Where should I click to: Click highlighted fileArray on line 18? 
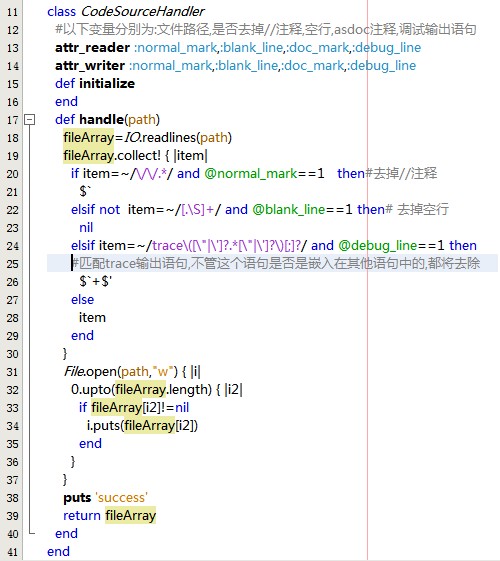88,137
